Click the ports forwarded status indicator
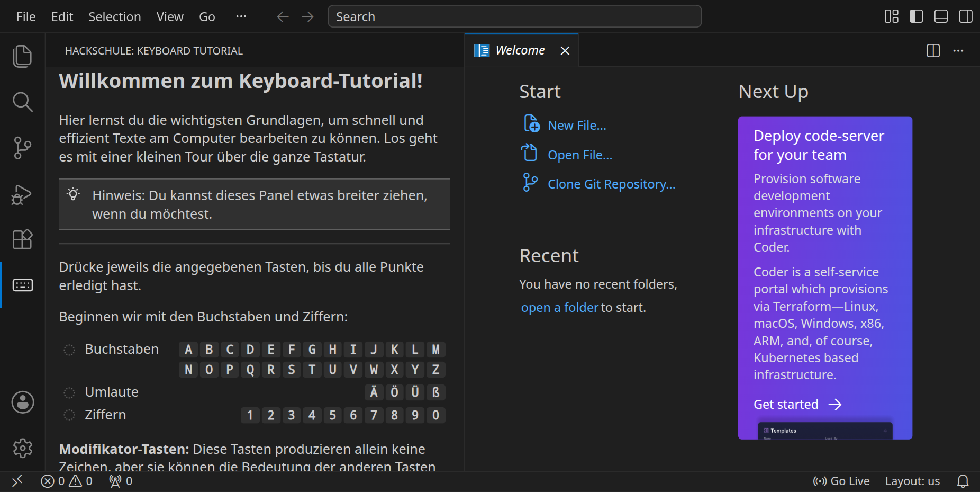Viewport: 980px width, 492px height. coord(121,481)
